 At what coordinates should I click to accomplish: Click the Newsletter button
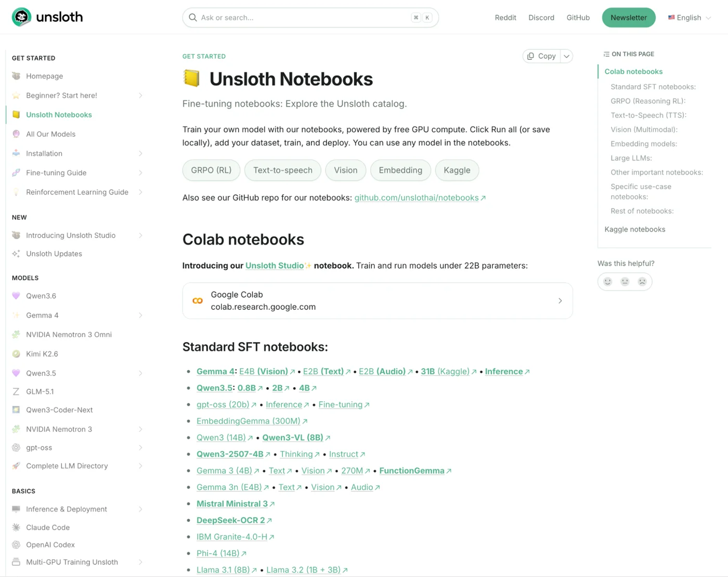point(629,18)
